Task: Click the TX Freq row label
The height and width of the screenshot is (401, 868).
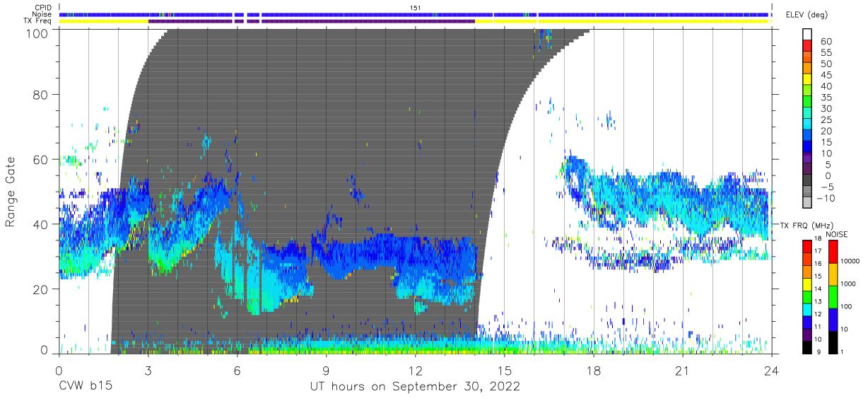Action: tap(38, 21)
